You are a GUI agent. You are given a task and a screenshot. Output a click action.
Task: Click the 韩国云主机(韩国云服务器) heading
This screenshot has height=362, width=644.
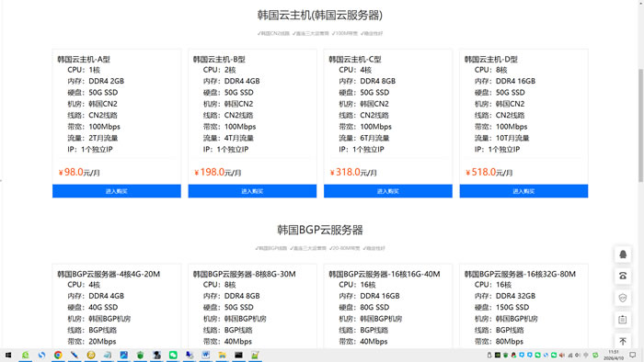tap(320, 16)
